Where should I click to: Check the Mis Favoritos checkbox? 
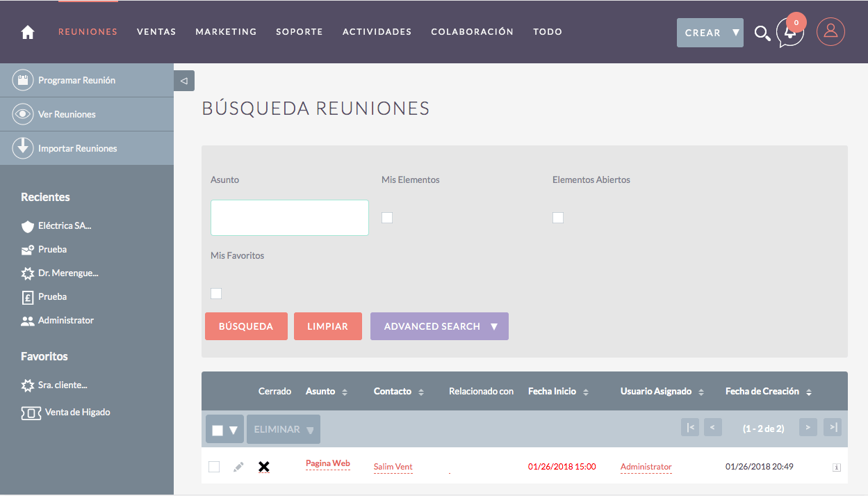point(216,294)
